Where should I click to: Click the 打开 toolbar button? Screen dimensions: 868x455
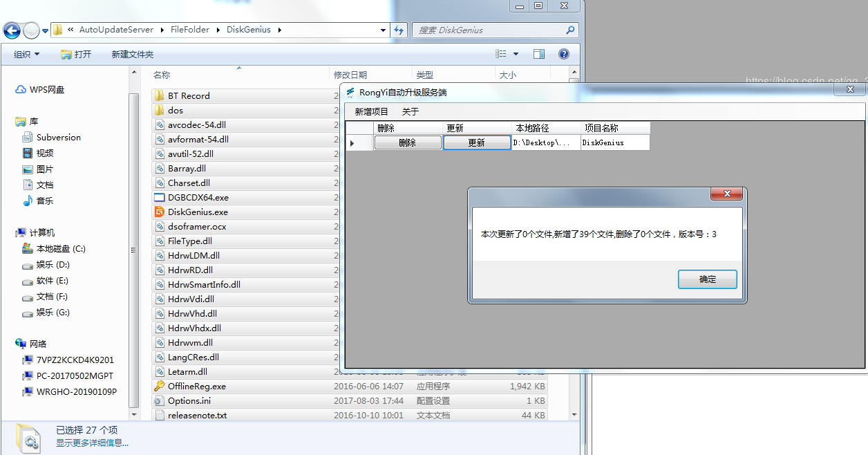click(76, 54)
